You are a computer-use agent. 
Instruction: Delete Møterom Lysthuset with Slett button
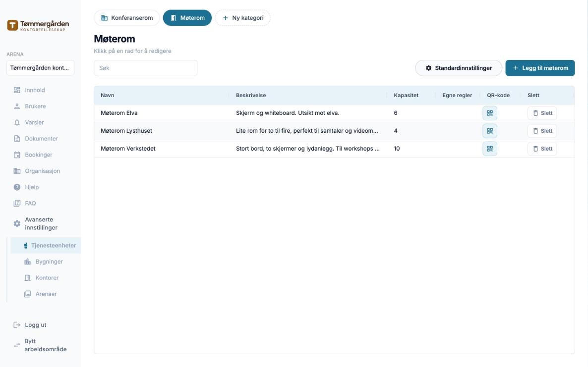pos(542,131)
